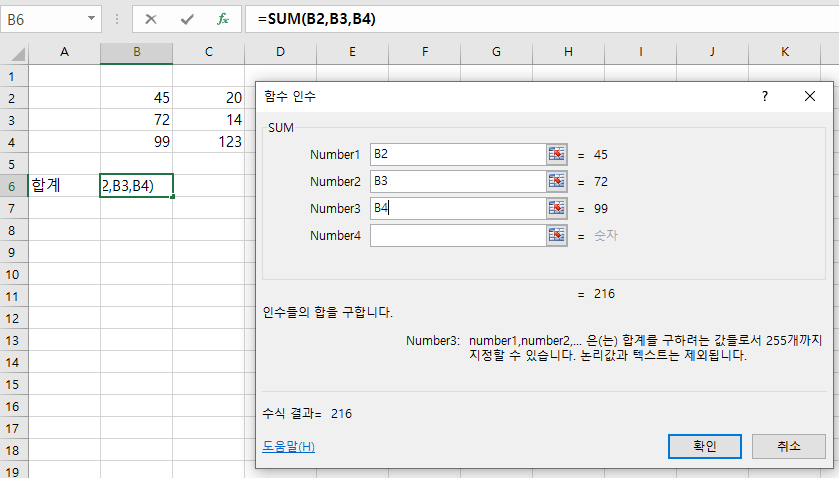839x478 pixels.
Task: Click the insert function fx icon
Action: click(x=223, y=19)
